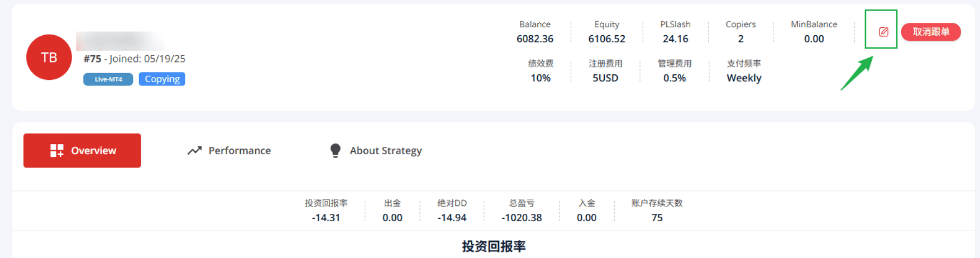Screen dimensions: 980x258
Task: Open the About Strategy tab
Action: coord(376,151)
